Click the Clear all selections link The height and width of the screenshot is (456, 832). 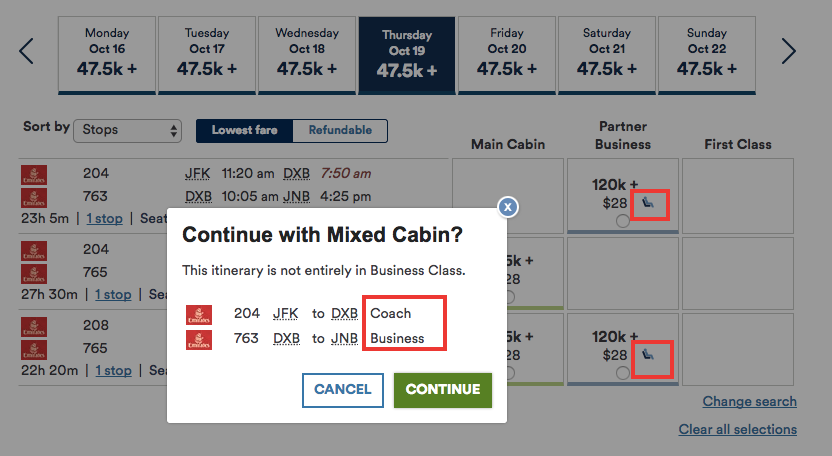click(x=738, y=429)
